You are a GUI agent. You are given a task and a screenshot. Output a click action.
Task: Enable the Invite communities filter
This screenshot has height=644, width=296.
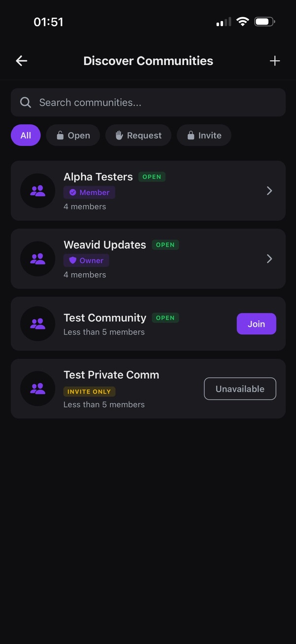pyautogui.click(x=204, y=135)
